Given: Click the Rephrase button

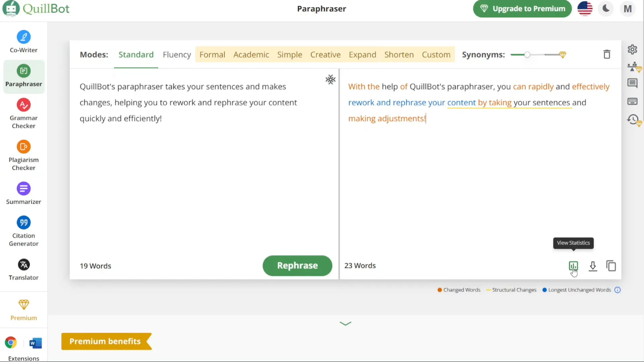Looking at the screenshot, I should 297,265.
